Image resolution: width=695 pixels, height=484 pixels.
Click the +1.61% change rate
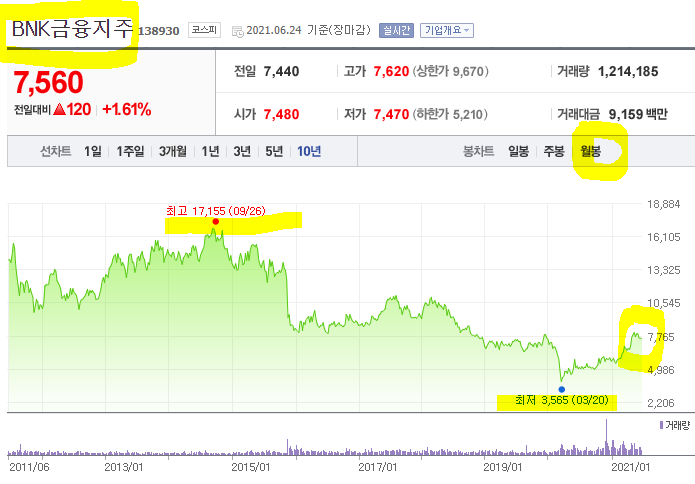click(x=127, y=109)
